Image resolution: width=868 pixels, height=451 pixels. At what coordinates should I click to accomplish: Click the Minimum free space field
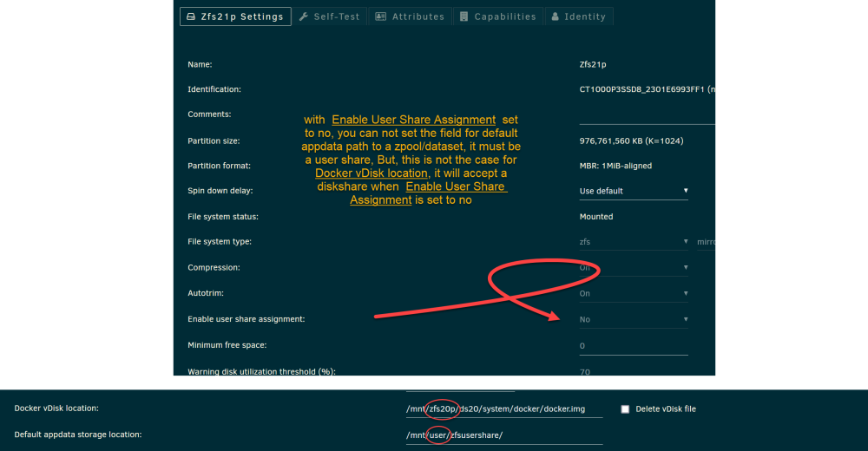(634, 346)
